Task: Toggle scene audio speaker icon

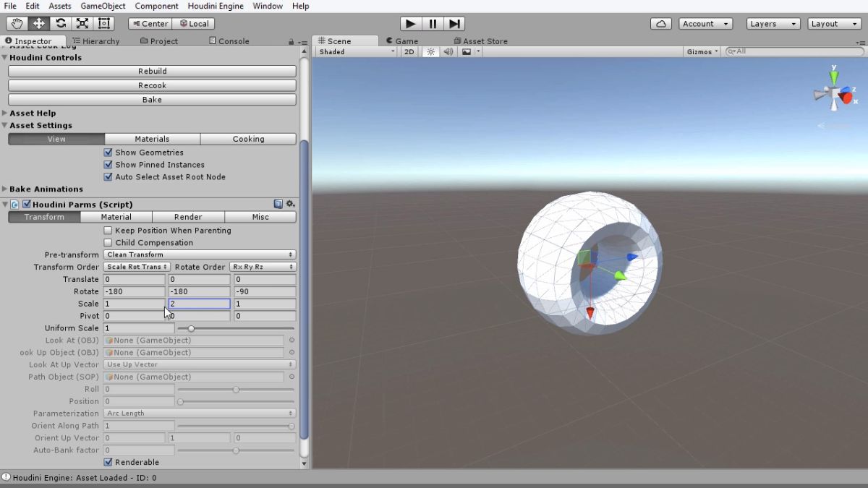Action: tap(448, 52)
